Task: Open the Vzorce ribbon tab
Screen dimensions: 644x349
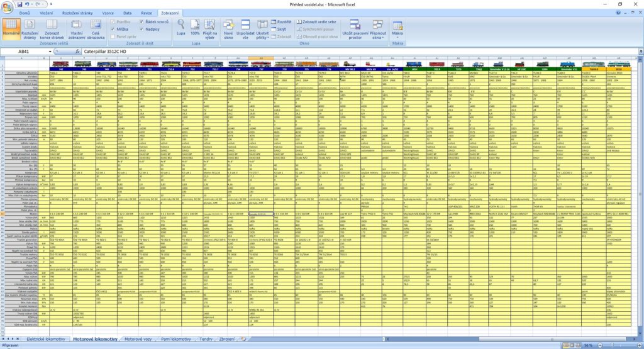Action: (108, 13)
